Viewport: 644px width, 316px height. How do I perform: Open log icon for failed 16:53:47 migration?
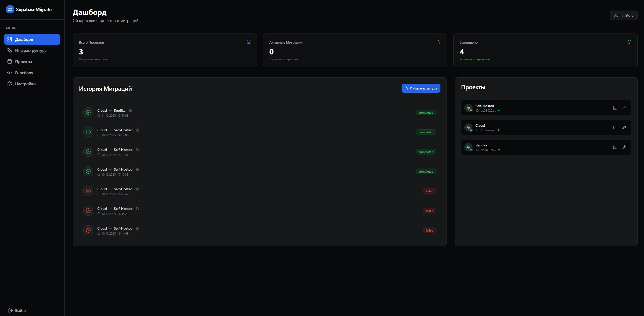point(137,189)
